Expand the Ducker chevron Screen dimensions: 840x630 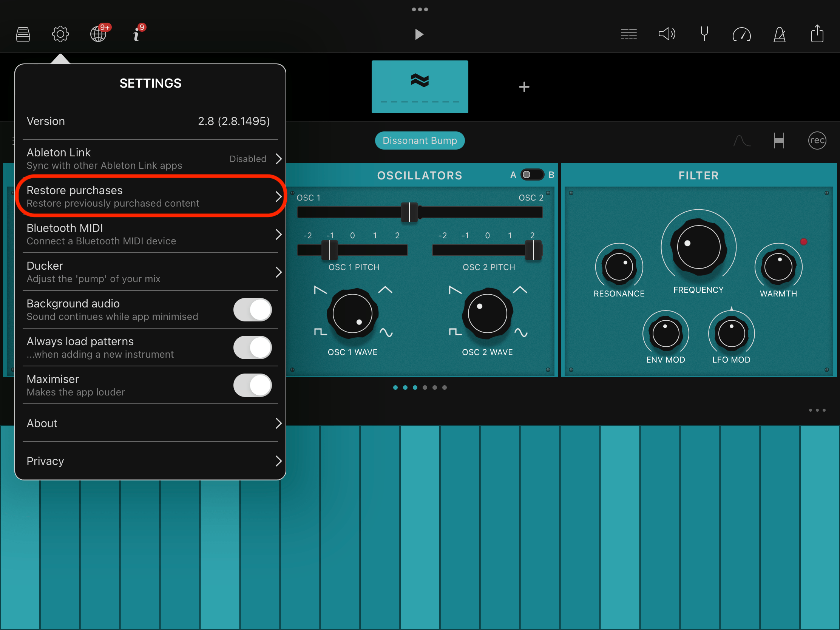(x=278, y=272)
